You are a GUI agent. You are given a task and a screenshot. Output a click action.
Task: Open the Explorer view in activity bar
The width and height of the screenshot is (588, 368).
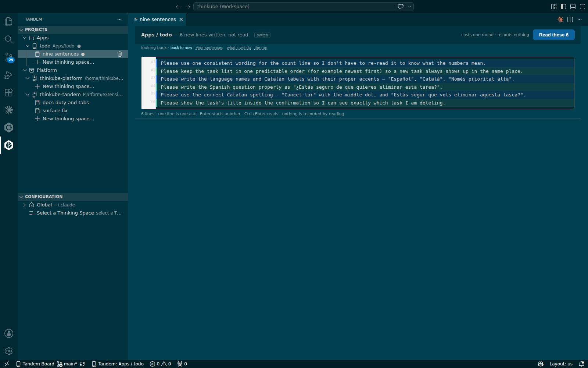coord(9,22)
